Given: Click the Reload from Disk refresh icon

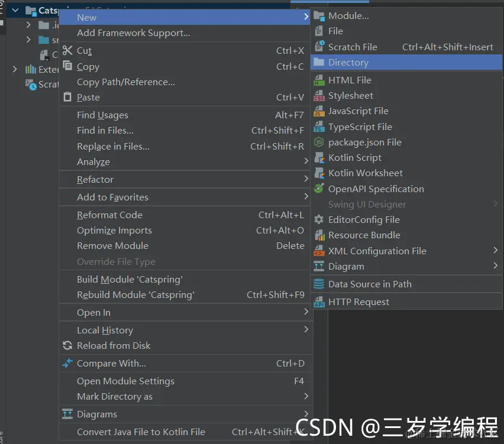Looking at the screenshot, I should pos(67,345).
